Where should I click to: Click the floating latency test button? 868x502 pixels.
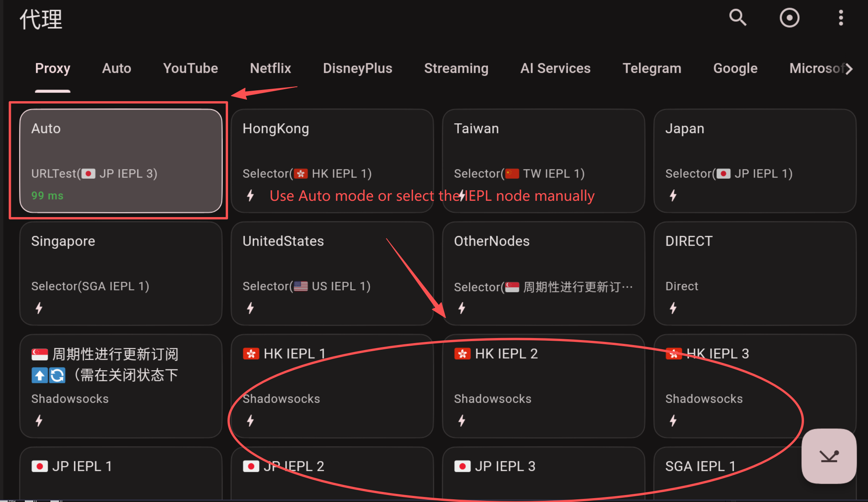829,456
